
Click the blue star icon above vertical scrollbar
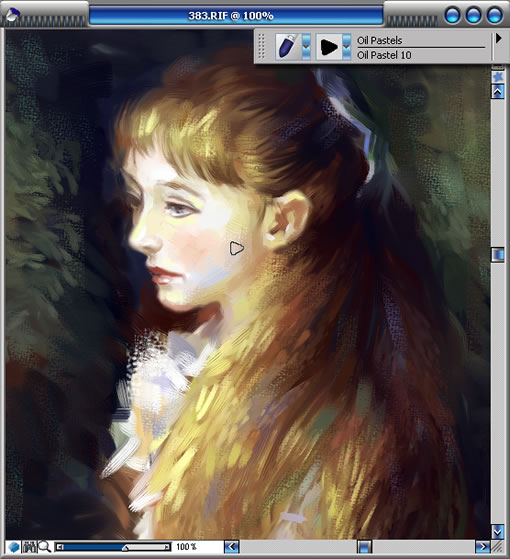pos(498,77)
